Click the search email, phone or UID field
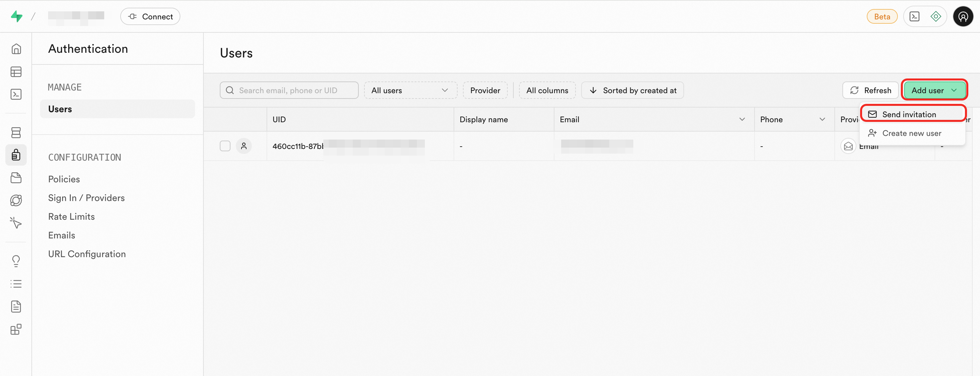Image resolution: width=980 pixels, height=376 pixels. (x=289, y=90)
